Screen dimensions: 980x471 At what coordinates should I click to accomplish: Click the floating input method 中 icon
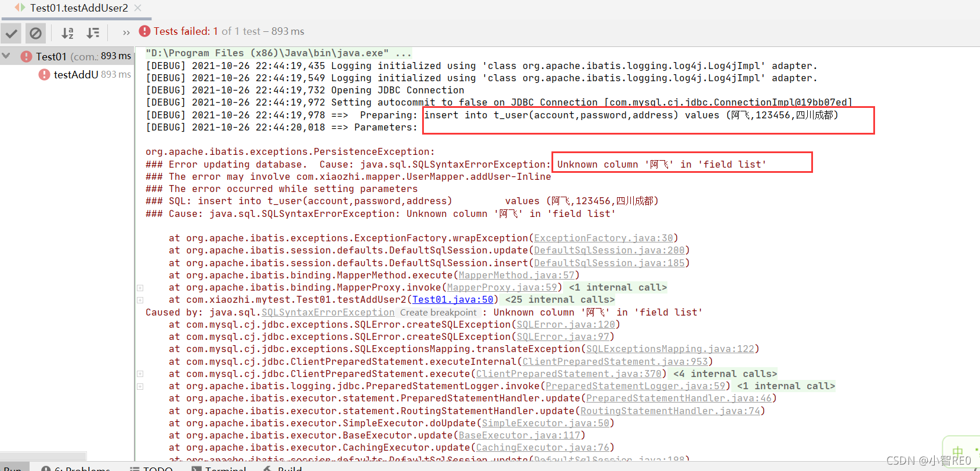(957, 451)
